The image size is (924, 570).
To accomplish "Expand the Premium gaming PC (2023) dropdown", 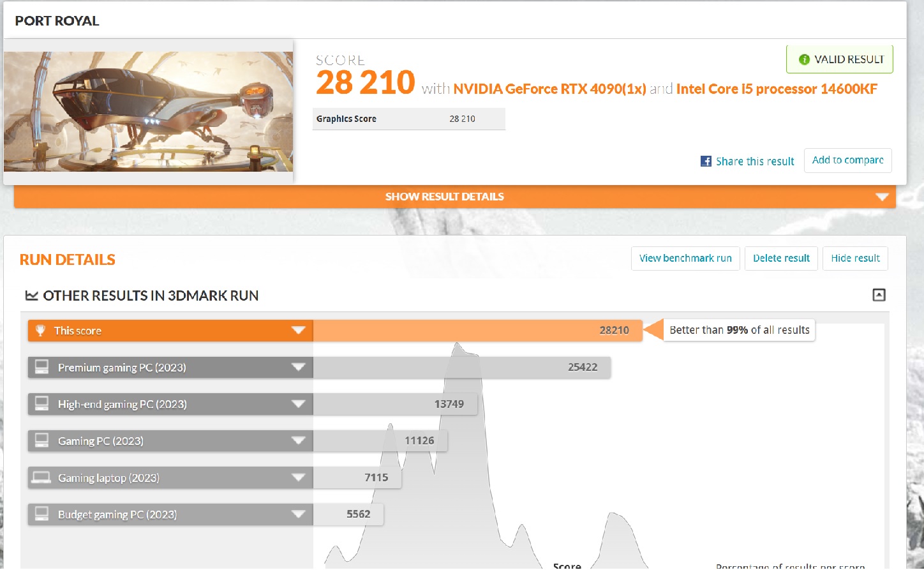I will pos(298,367).
